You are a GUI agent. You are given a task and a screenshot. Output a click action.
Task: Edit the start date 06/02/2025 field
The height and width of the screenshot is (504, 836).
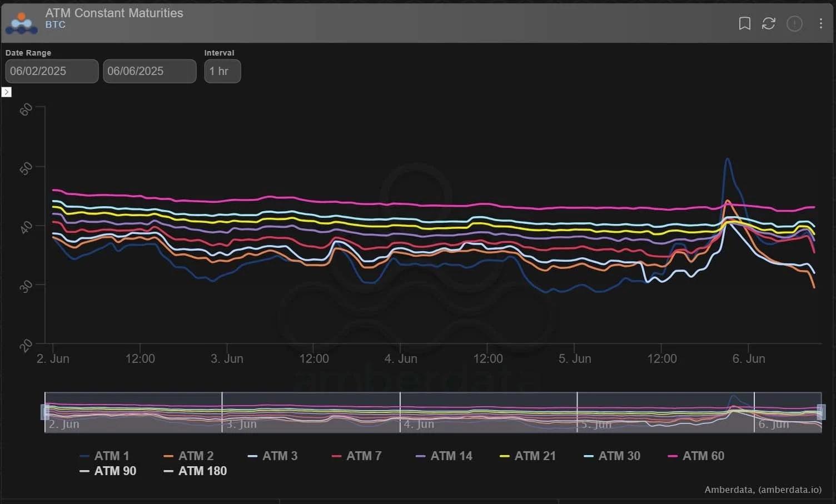(52, 71)
